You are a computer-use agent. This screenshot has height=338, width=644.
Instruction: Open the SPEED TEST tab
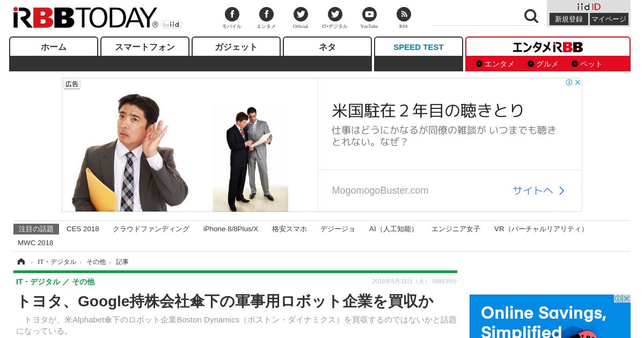[x=419, y=47]
